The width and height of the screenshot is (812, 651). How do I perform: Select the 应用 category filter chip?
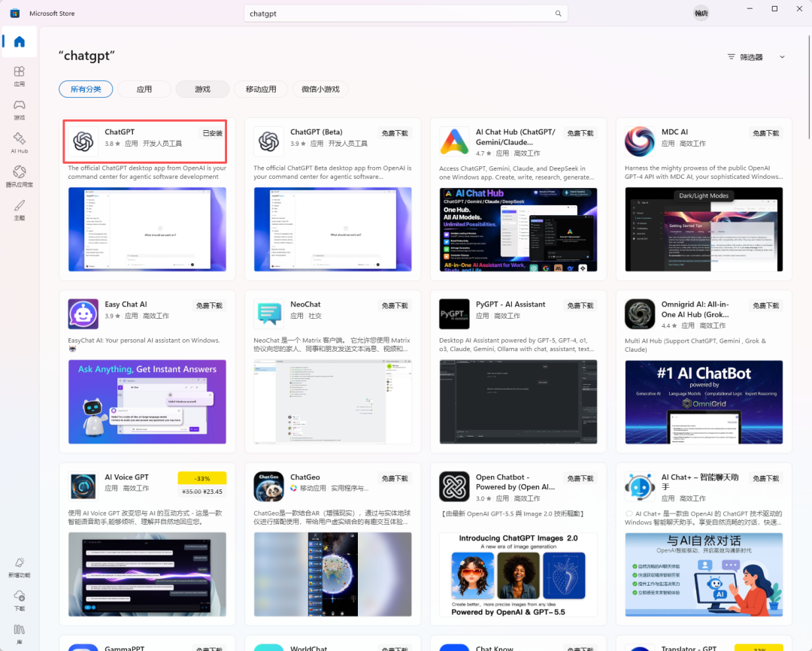[144, 89]
